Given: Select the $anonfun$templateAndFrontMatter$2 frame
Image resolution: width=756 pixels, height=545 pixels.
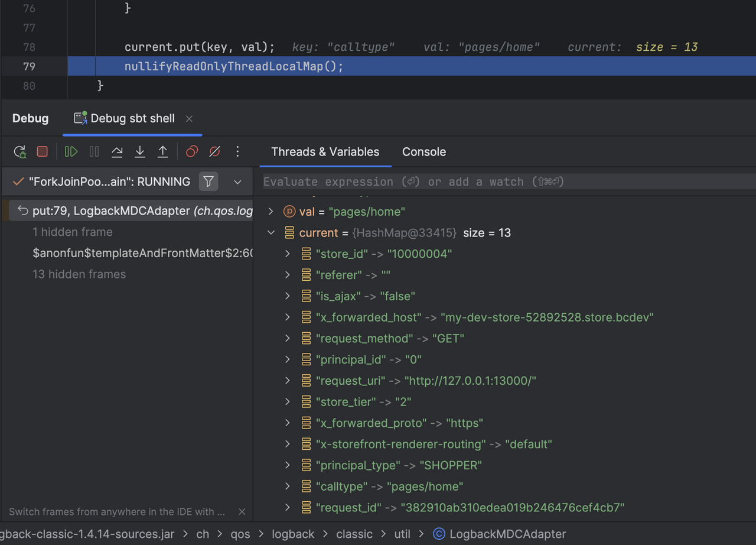Looking at the screenshot, I should [142, 253].
